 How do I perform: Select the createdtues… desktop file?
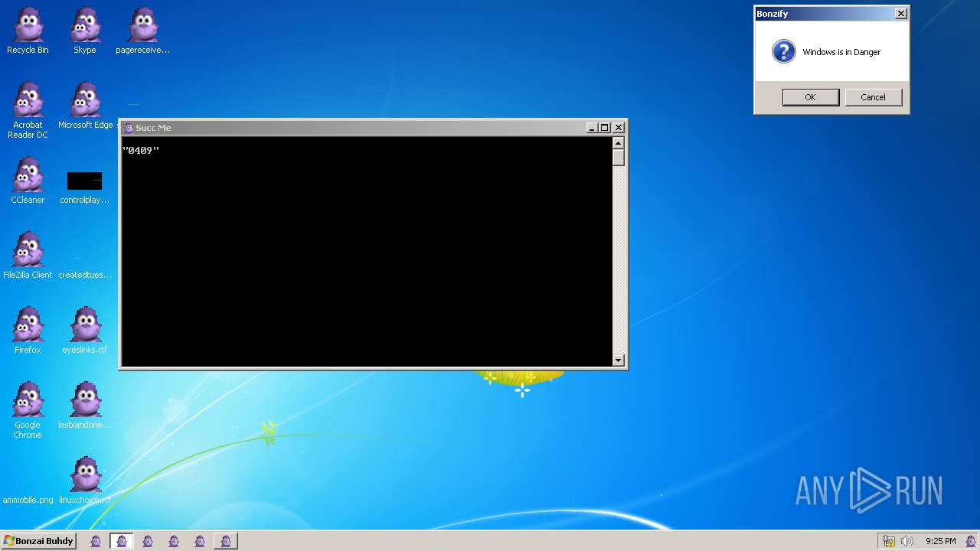point(85,268)
